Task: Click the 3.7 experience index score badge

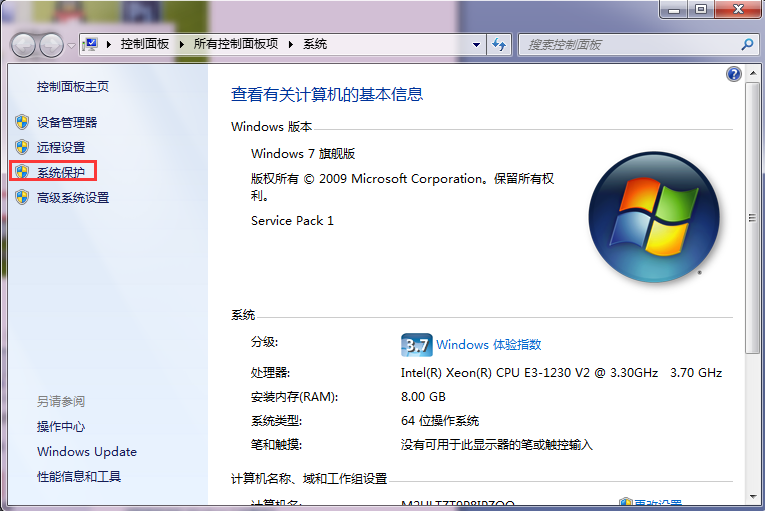Action: pos(416,345)
